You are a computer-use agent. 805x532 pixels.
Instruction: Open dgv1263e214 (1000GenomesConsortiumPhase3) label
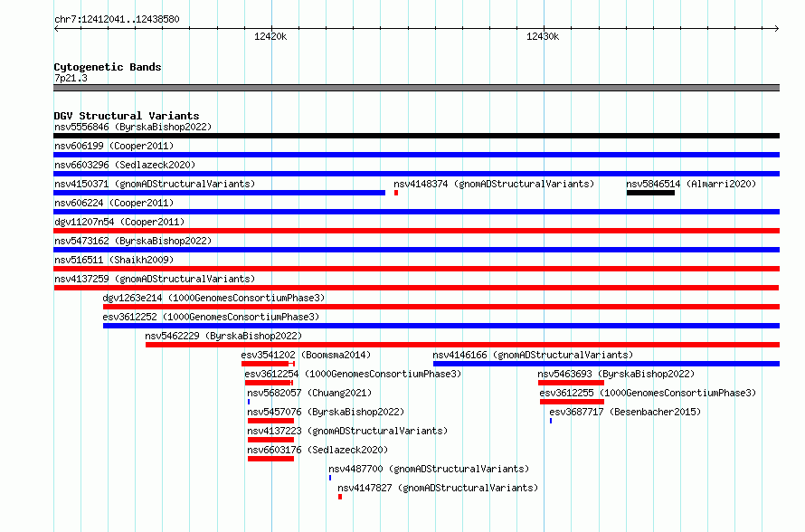coord(213,298)
